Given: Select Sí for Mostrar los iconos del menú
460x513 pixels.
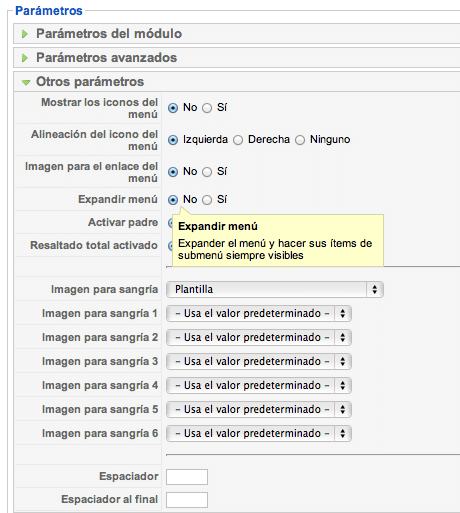Looking at the screenshot, I should click(207, 108).
